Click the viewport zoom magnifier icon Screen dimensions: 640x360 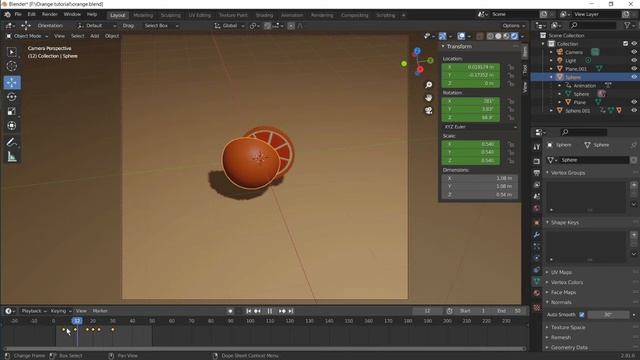click(x=429, y=85)
